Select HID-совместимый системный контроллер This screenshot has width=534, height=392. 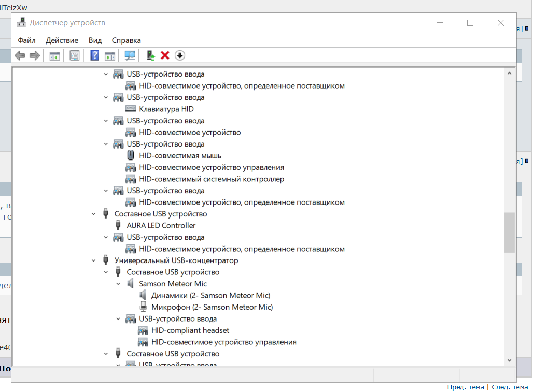point(212,179)
